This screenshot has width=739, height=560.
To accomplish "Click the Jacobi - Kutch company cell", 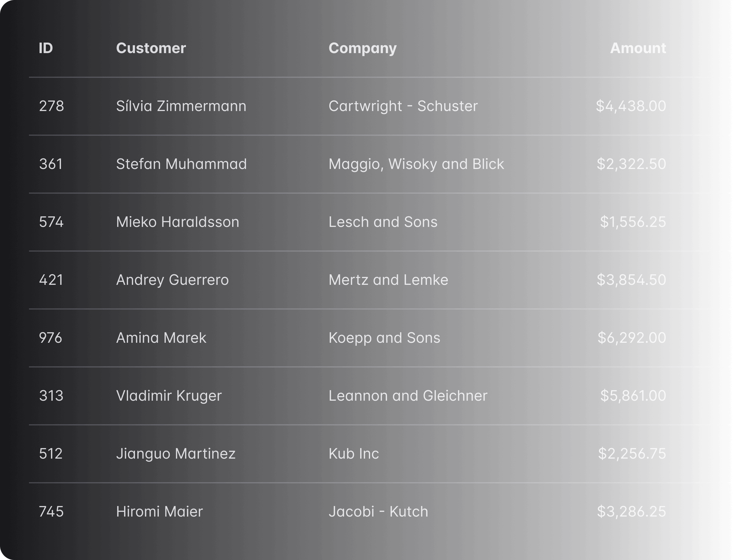I will (378, 512).
